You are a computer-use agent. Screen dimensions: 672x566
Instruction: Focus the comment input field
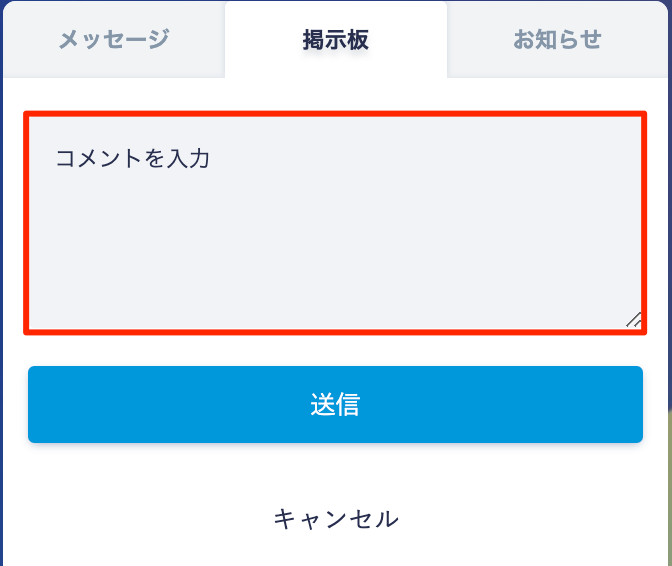pos(335,223)
